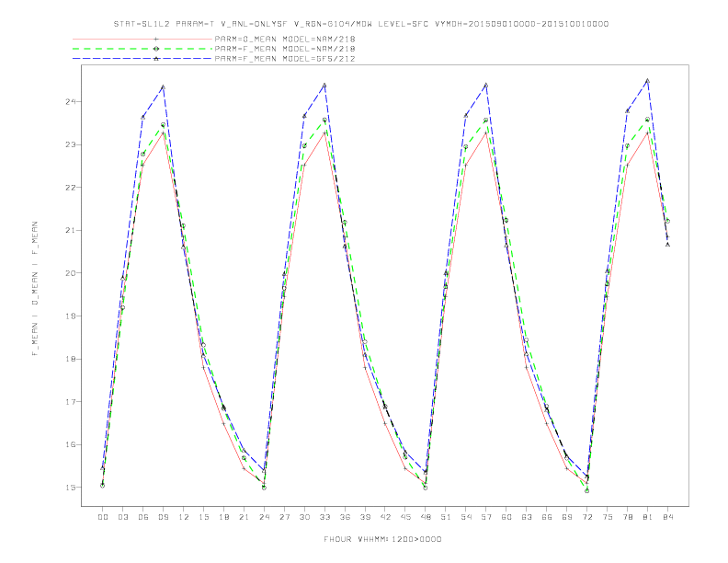The width and height of the screenshot is (728, 563).
Task: Click the y-axis tick value 24
Action: point(71,102)
